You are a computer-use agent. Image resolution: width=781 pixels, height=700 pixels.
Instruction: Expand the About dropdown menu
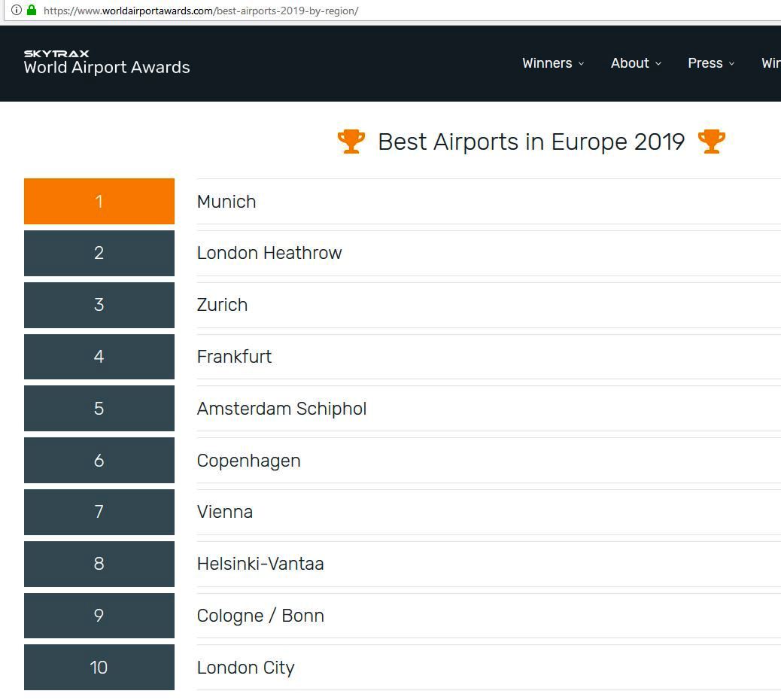[636, 62]
